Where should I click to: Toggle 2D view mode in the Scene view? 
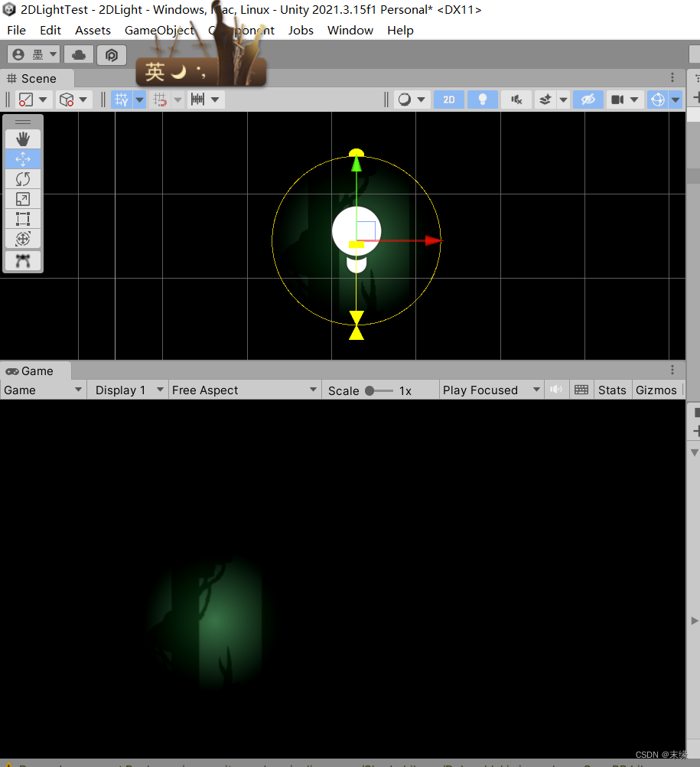[449, 99]
